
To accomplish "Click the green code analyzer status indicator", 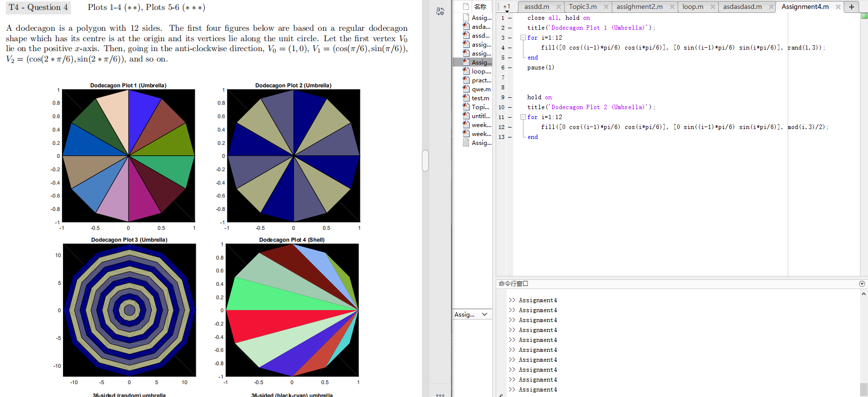I will [865, 16].
